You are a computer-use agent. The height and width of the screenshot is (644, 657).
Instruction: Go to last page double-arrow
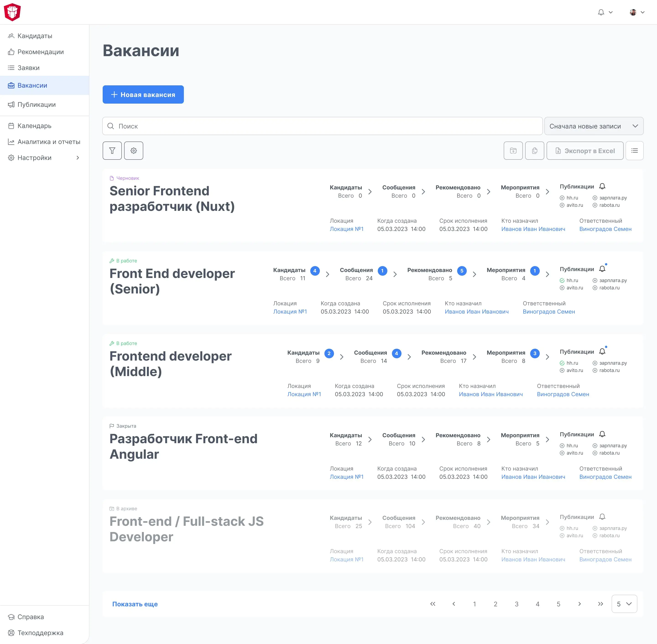[x=600, y=604]
